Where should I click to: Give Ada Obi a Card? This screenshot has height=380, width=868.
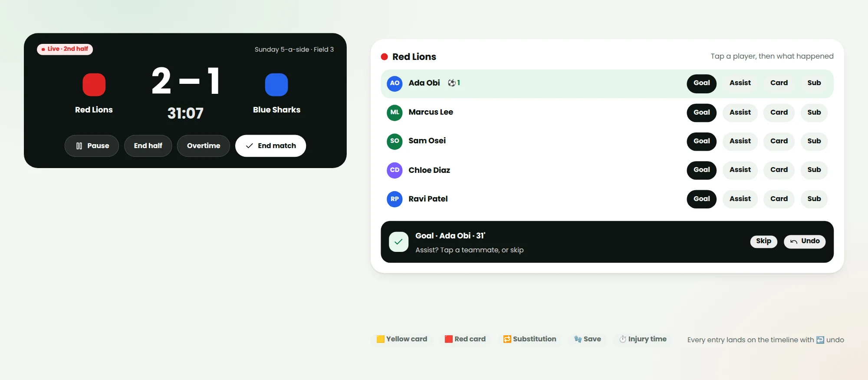point(779,83)
